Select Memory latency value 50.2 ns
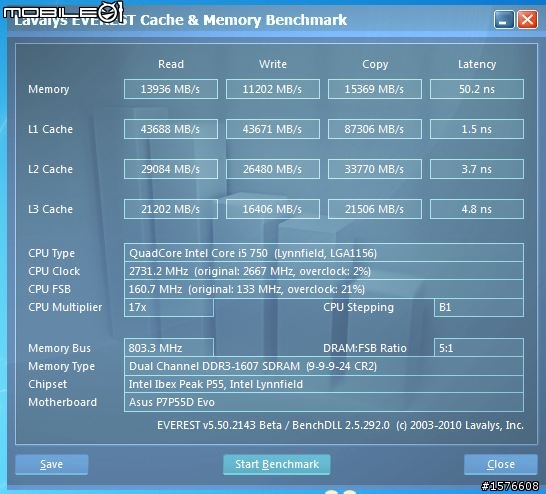Viewport: 546px width, 494px height. coord(477,89)
